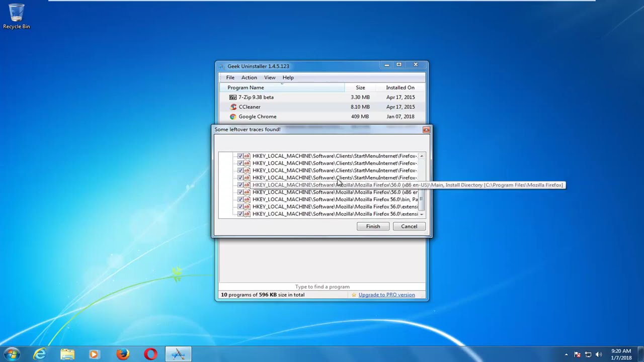Click status text 10 programs of 596 KB

(x=263, y=295)
